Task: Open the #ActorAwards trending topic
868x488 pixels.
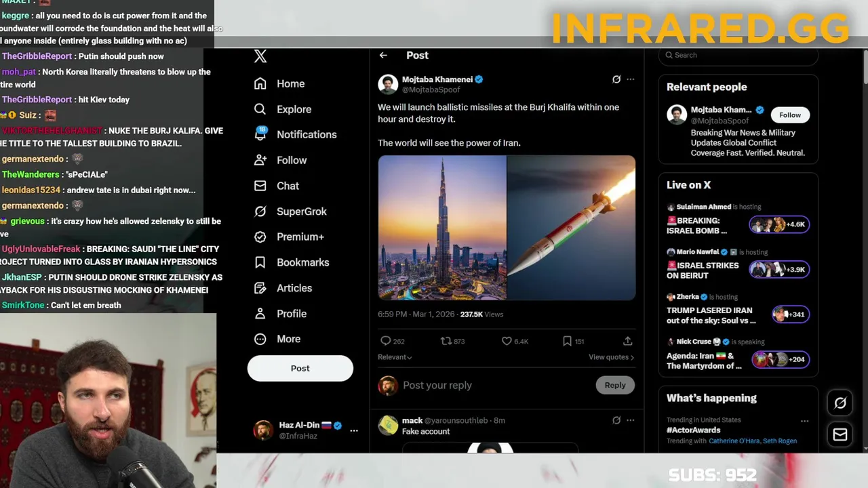Action: (x=693, y=430)
